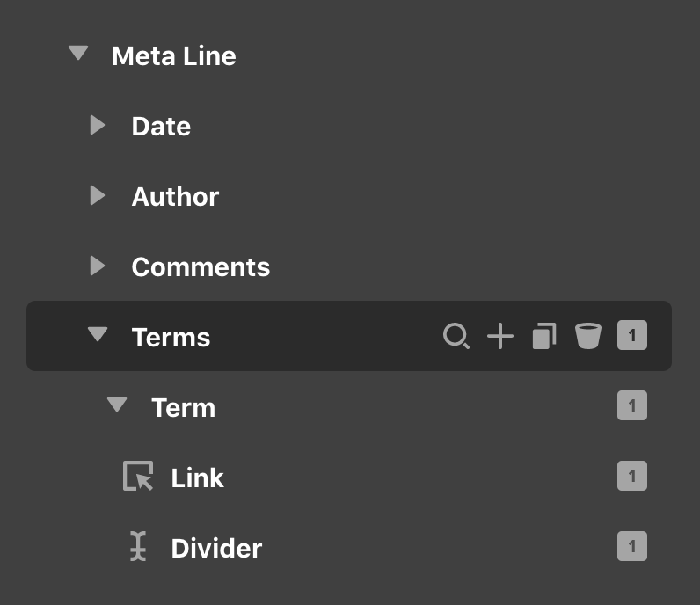The height and width of the screenshot is (605, 700).
Task: Select the Link tree item label
Action: [197, 477]
